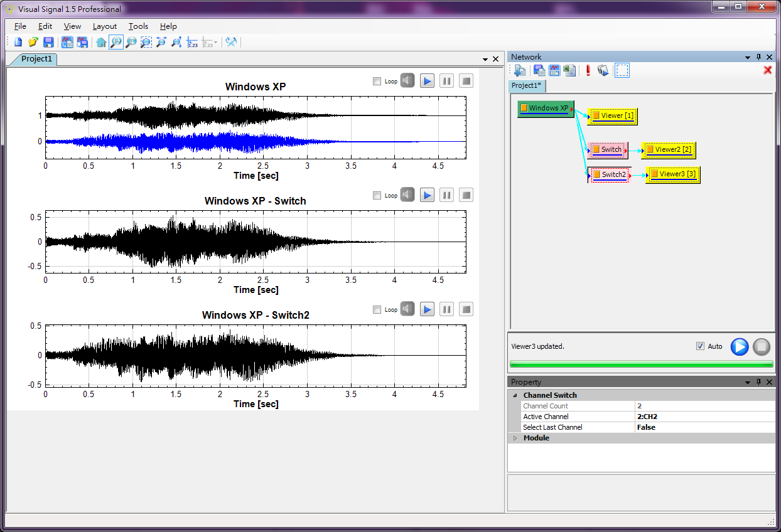The width and height of the screenshot is (781, 532).
Task: Pause the Windows XP - Switch audio
Action: pyautogui.click(x=446, y=195)
